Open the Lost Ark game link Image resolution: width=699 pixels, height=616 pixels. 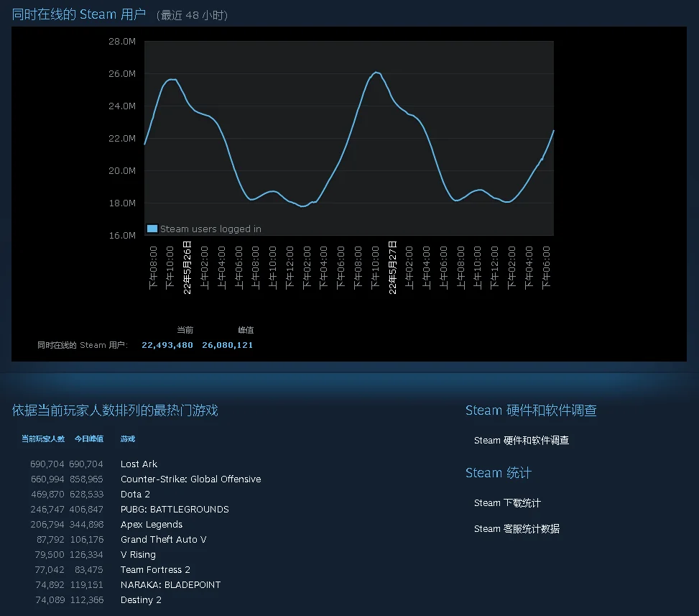click(x=139, y=464)
